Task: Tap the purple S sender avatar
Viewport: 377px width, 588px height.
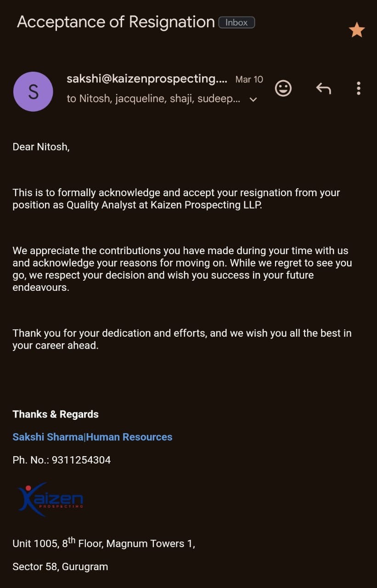Action: pos(33,91)
